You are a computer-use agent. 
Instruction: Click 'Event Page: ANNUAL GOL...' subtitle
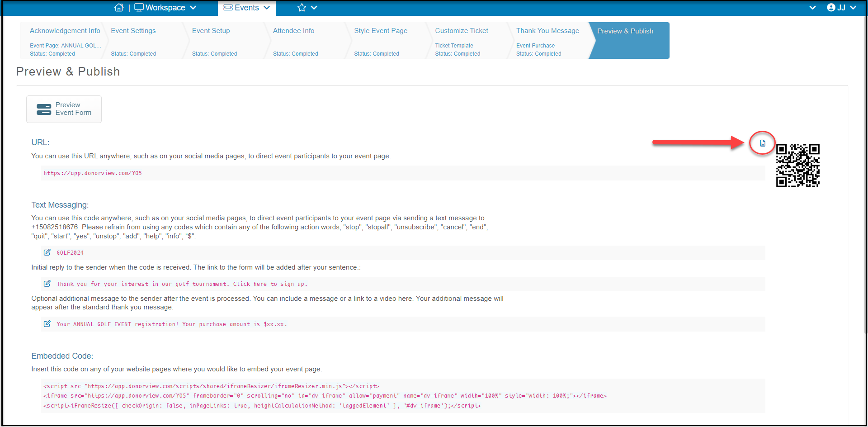[66, 46]
